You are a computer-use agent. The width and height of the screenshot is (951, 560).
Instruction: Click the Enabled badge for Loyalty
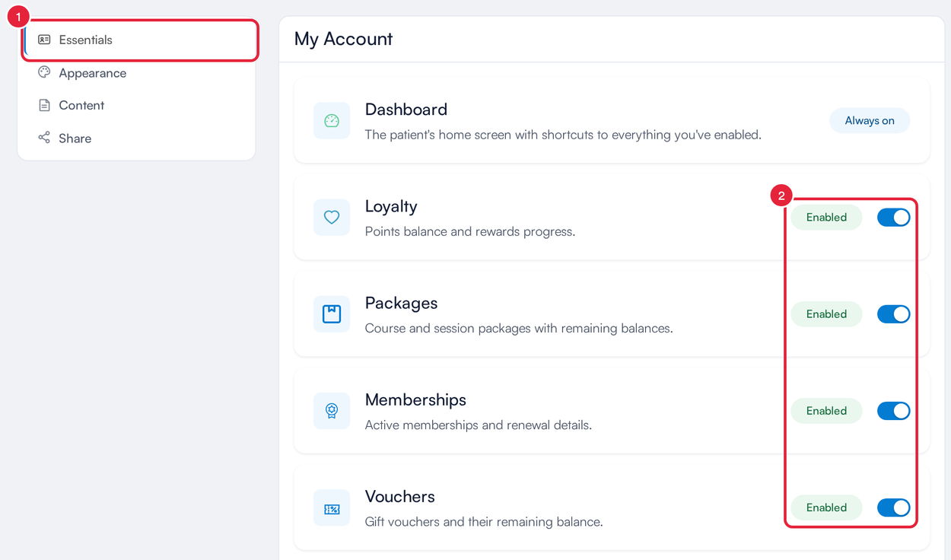pyautogui.click(x=826, y=217)
